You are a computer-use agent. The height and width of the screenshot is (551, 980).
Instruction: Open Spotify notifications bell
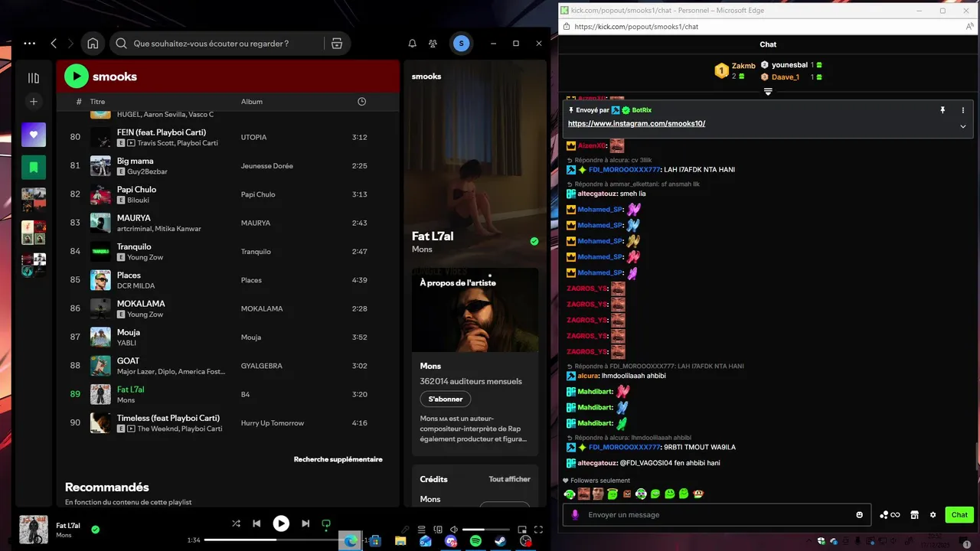point(413,44)
